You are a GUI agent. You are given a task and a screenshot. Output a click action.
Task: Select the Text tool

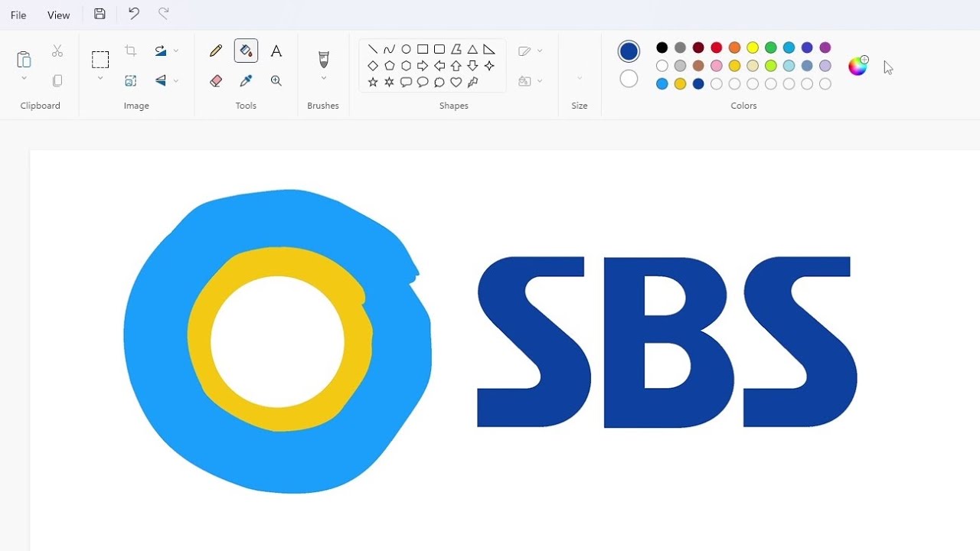pyautogui.click(x=276, y=51)
